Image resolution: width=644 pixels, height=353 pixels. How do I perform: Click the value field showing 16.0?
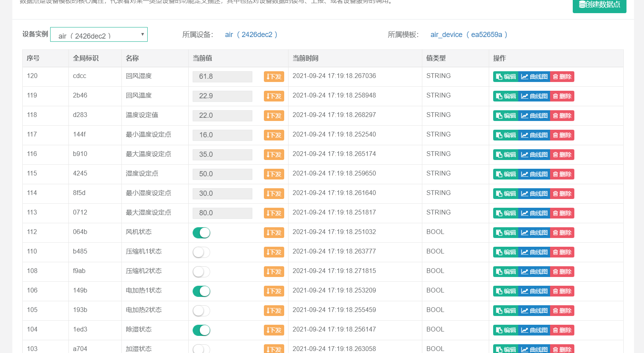(x=222, y=135)
